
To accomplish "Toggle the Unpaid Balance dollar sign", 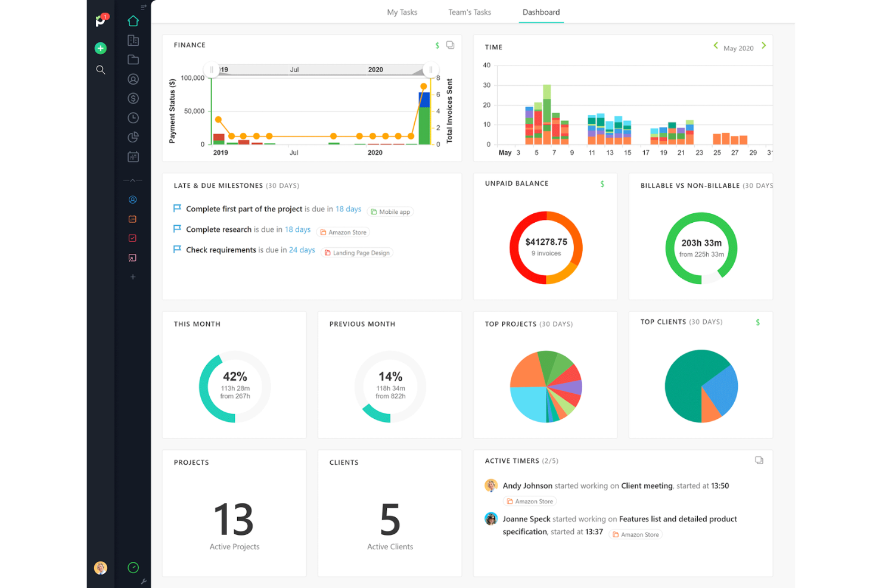I will point(602,184).
